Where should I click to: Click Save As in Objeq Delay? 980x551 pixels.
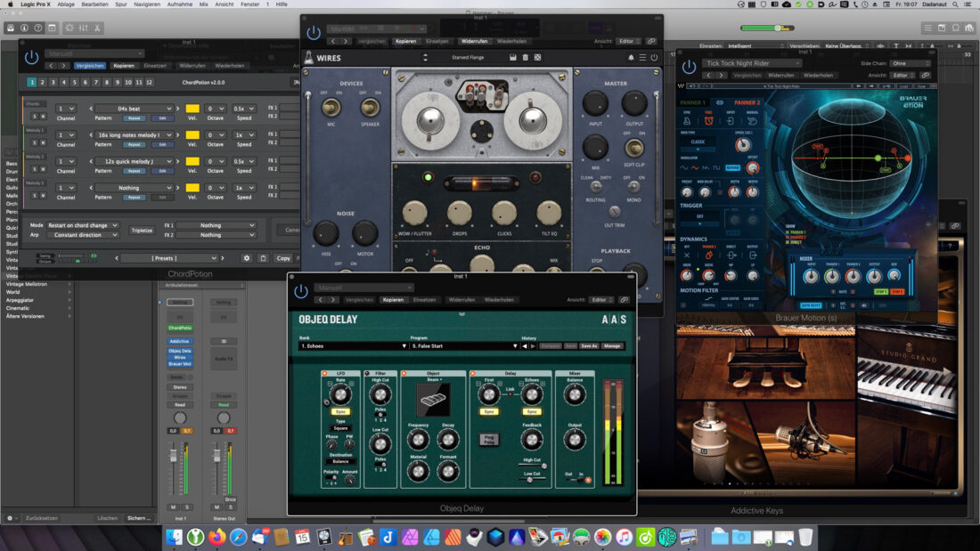pos(589,346)
